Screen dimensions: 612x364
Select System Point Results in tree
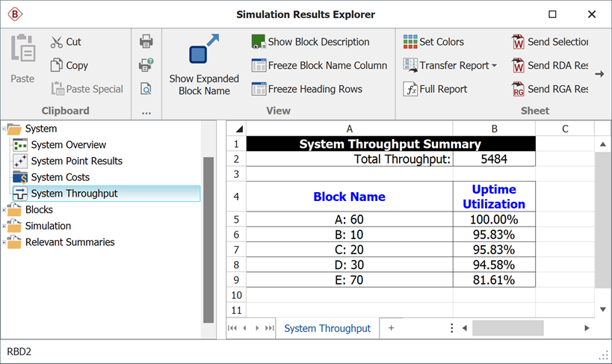(x=76, y=161)
